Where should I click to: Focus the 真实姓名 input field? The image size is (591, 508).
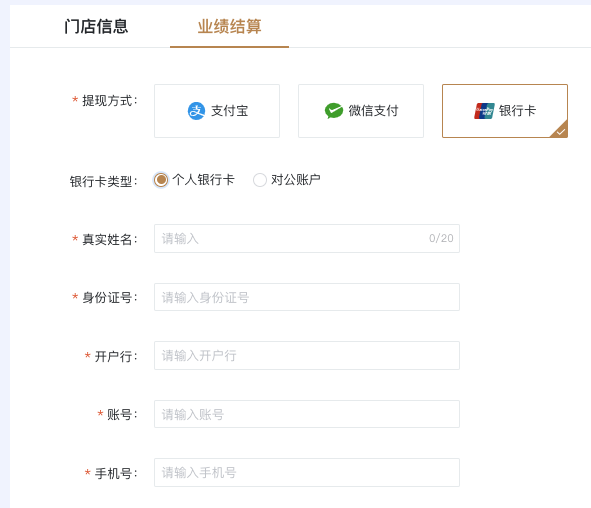pyautogui.click(x=307, y=239)
